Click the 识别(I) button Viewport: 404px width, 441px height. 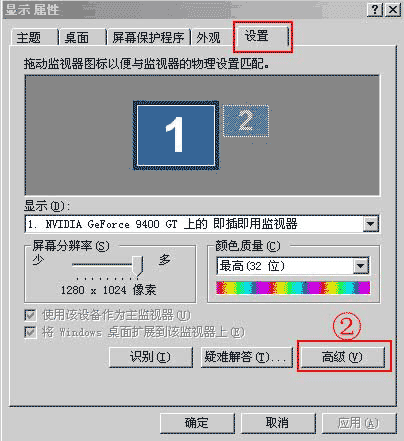pos(151,357)
